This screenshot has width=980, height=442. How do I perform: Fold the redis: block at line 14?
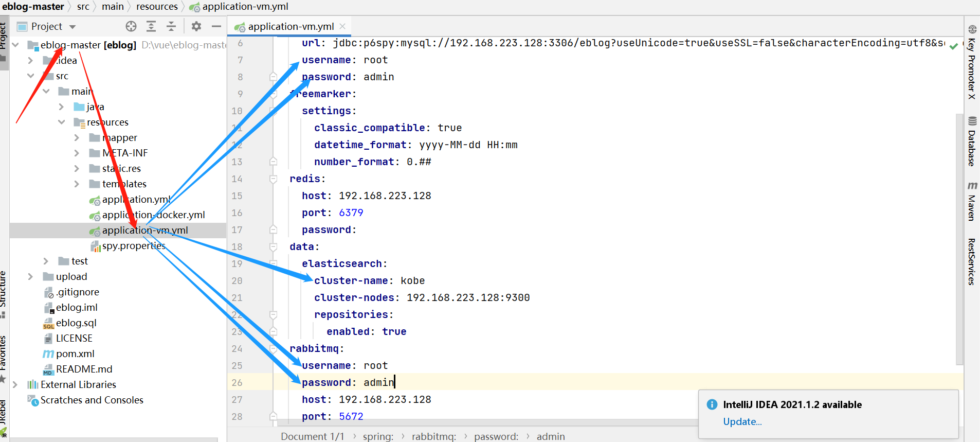(274, 179)
